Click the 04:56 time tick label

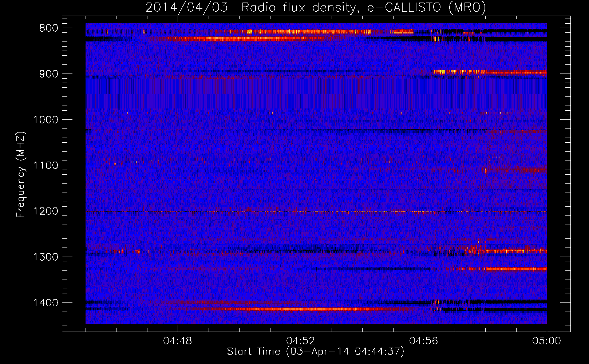[x=424, y=341]
